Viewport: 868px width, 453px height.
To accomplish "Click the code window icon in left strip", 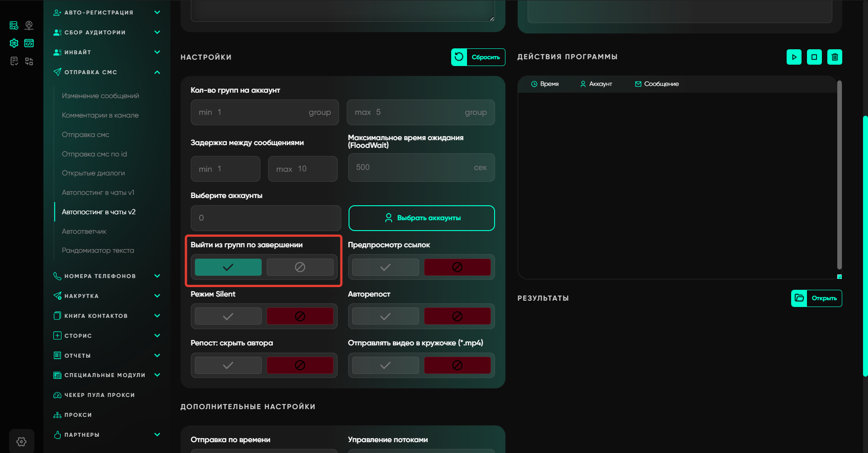I will 29,43.
